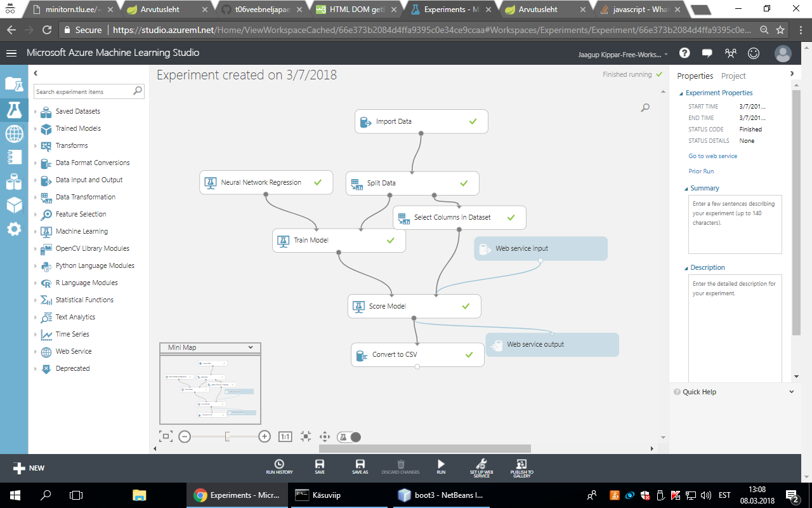
Task: Click Set Up Web Service button
Action: 481,469
